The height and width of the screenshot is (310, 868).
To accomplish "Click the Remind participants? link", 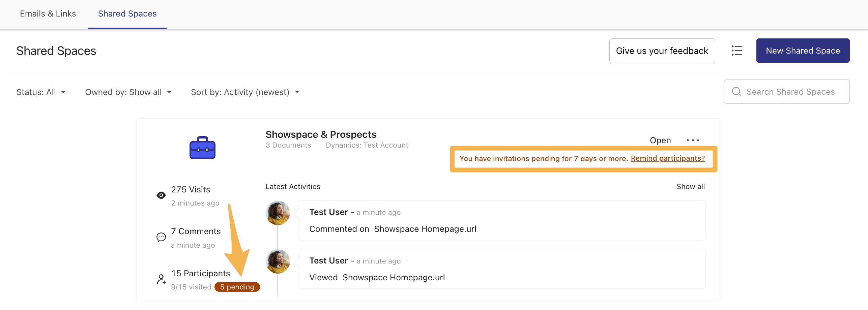I will point(668,158).
